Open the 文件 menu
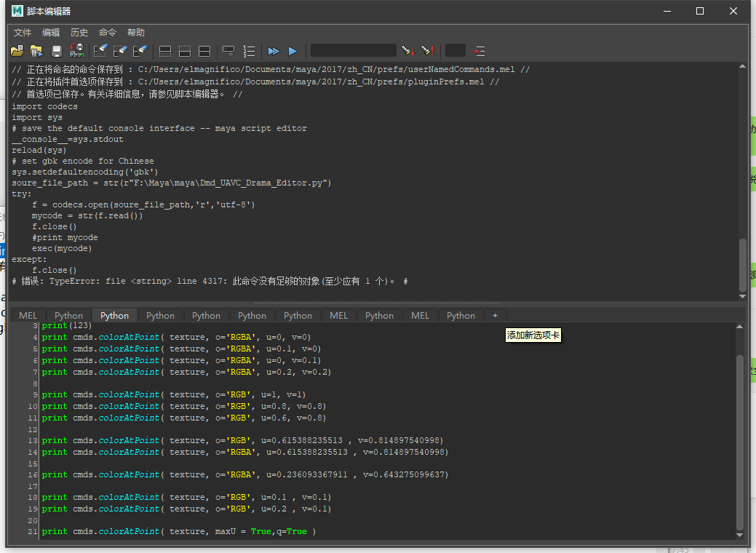The width and height of the screenshot is (756, 553). coord(23,33)
